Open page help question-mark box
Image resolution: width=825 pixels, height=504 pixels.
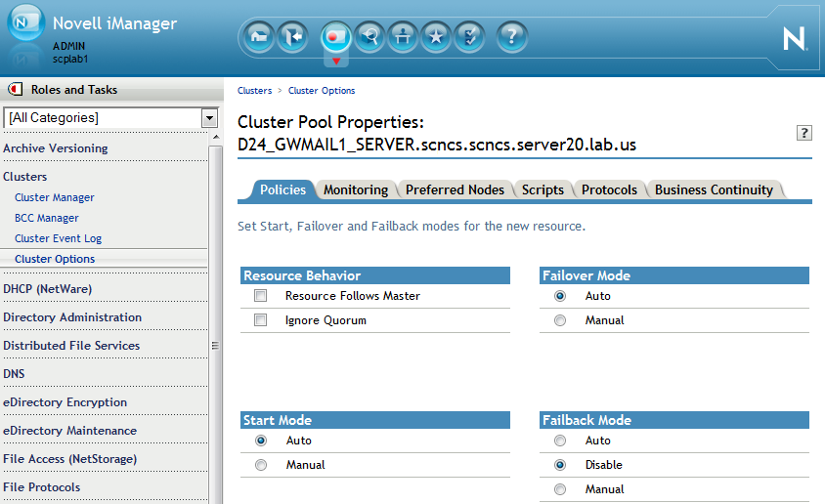click(803, 133)
